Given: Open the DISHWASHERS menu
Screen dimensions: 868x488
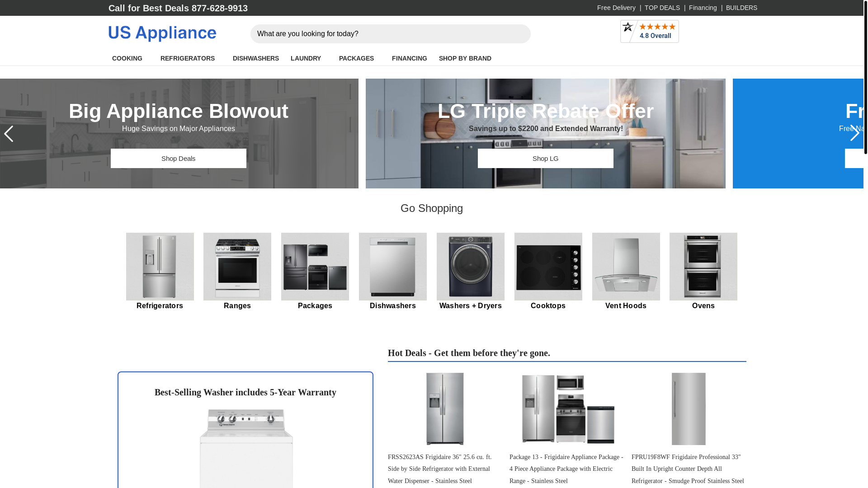Looking at the screenshot, I should pos(256,58).
